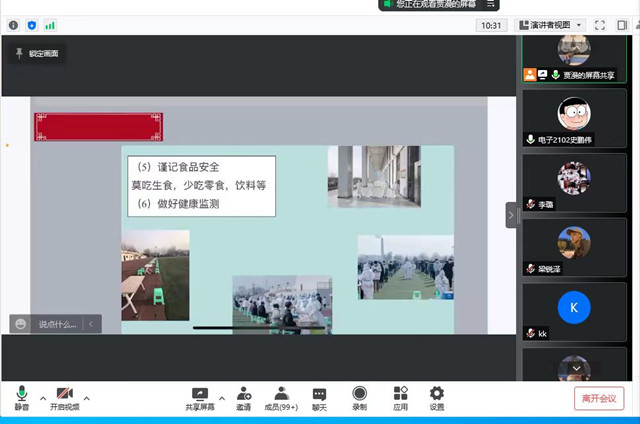Click the blue K avatar
This screenshot has width=640, height=424.
coord(574,307)
